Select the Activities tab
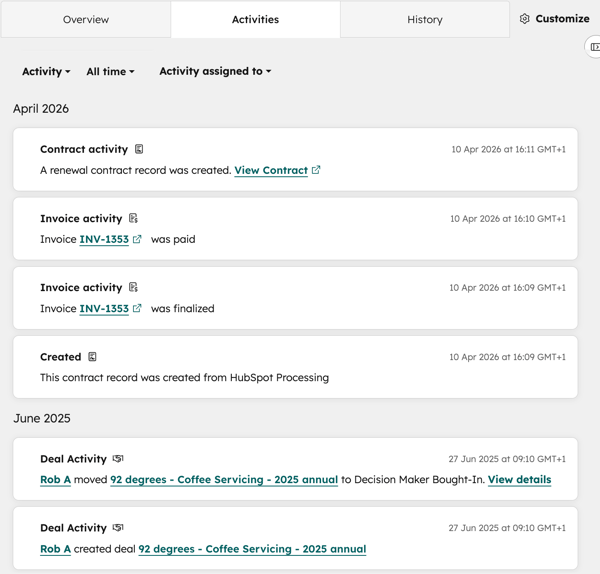This screenshot has height=574, width=600. [x=255, y=20]
